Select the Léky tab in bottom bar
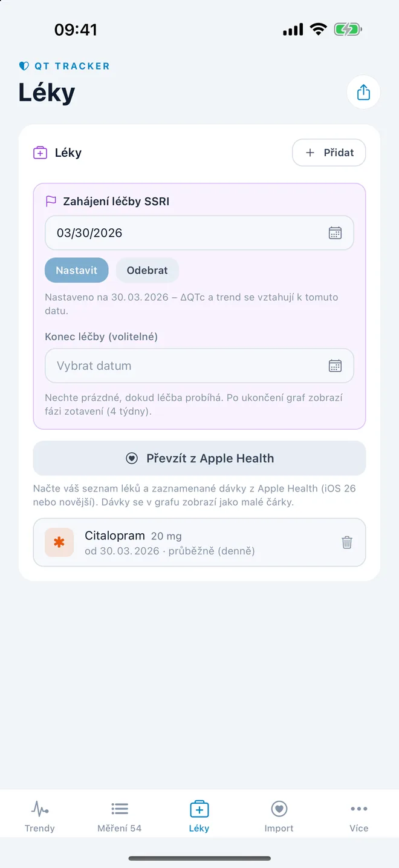This screenshot has width=399, height=868. point(199,815)
